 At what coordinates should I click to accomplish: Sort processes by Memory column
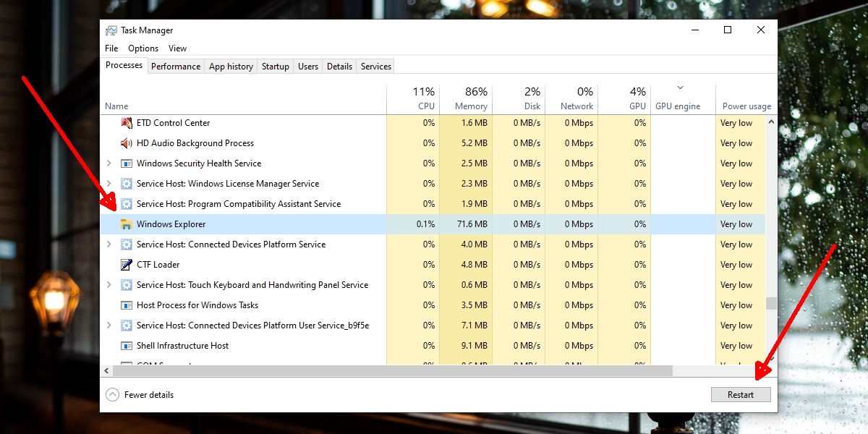click(465, 99)
